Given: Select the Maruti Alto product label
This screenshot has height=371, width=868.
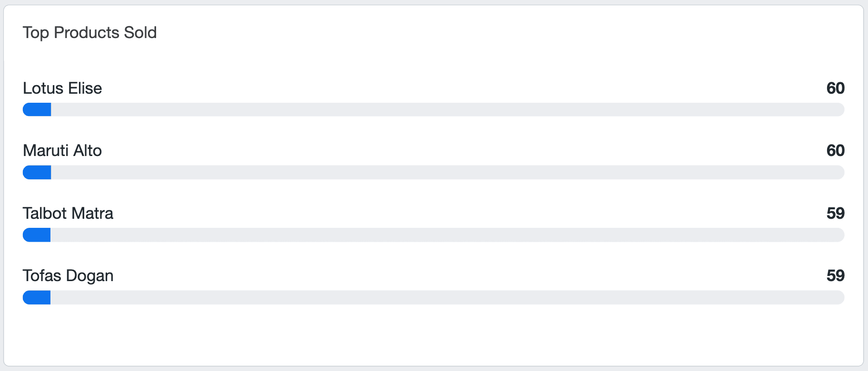Looking at the screenshot, I should (x=62, y=150).
